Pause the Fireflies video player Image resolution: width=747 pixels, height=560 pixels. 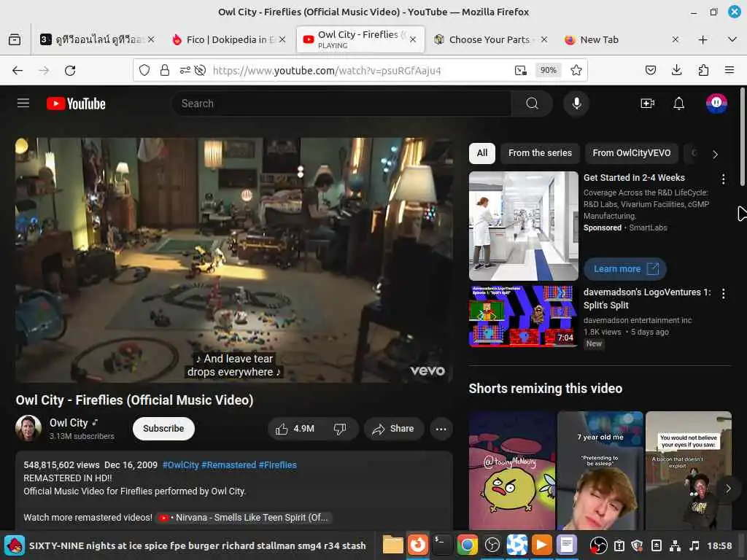tap(234, 260)
